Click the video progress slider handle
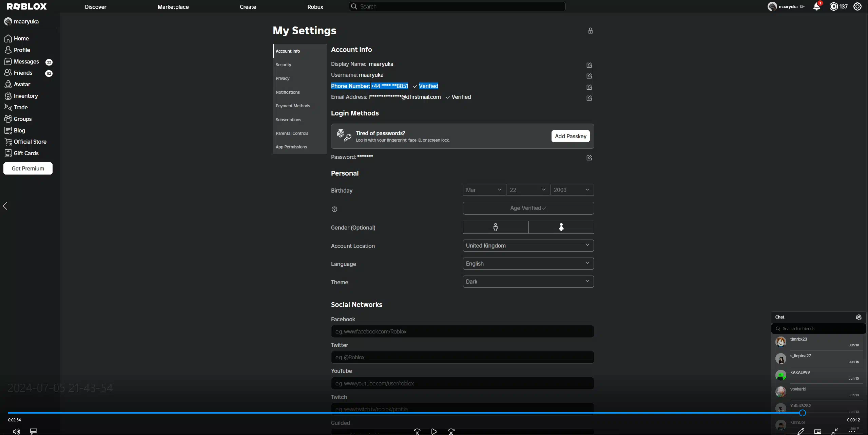This screenshot has height=435, width=868. 802,413
